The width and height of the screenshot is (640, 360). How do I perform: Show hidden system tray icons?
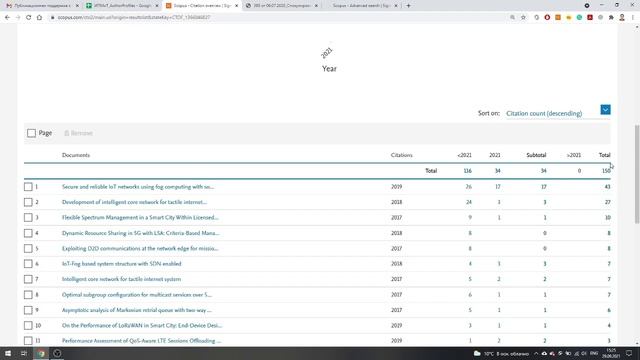pyautogui.click(x=536, y=353)
